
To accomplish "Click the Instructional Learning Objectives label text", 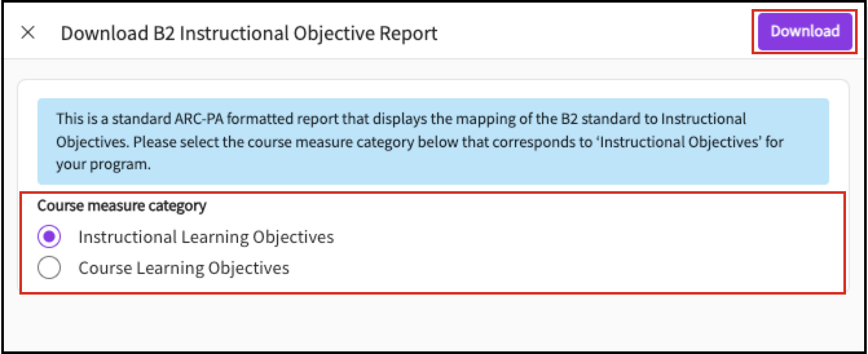I will pyautogui.click(x=206, y=237).
